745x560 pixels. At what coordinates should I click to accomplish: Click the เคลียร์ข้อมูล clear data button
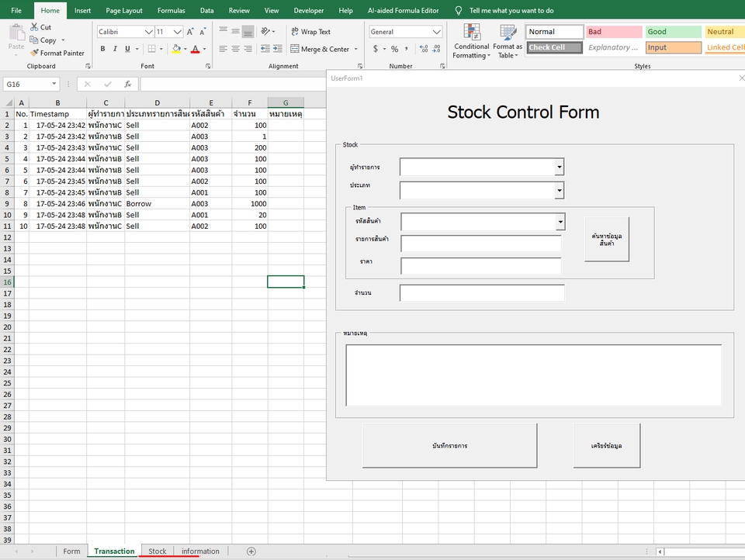[607, 444]
